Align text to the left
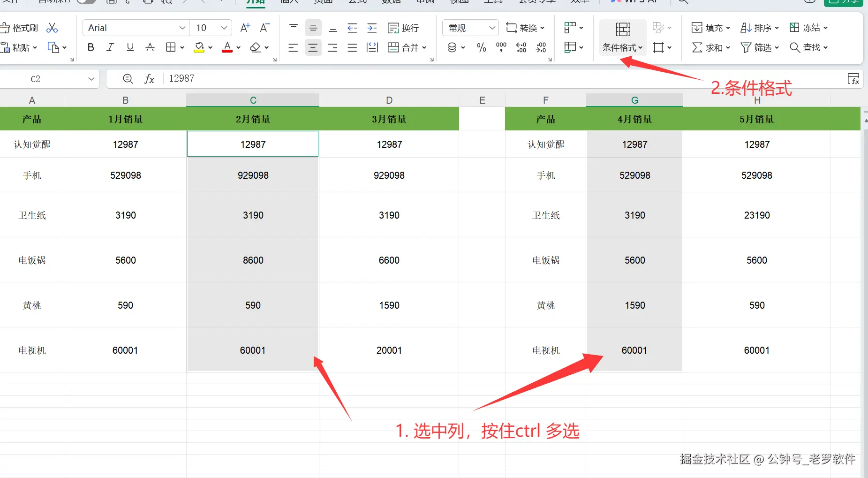Viewport: 868px width, 478px height. pyautogui.click(x=293, y=47)
